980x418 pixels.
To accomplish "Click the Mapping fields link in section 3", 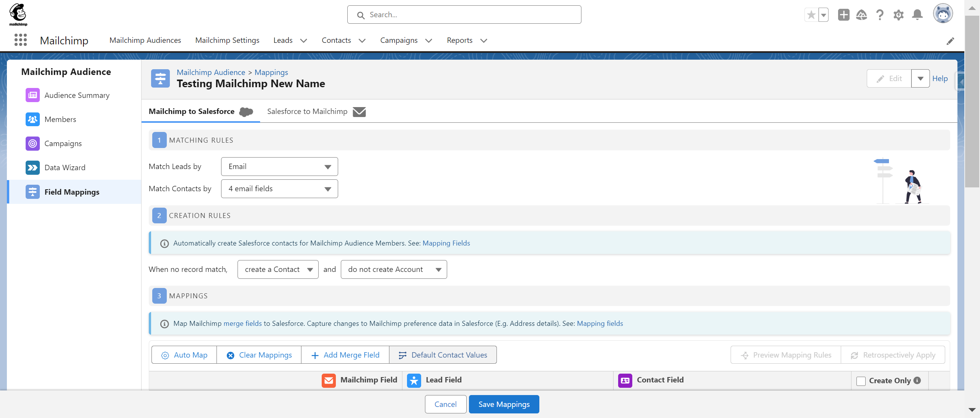I will point(599,323).
